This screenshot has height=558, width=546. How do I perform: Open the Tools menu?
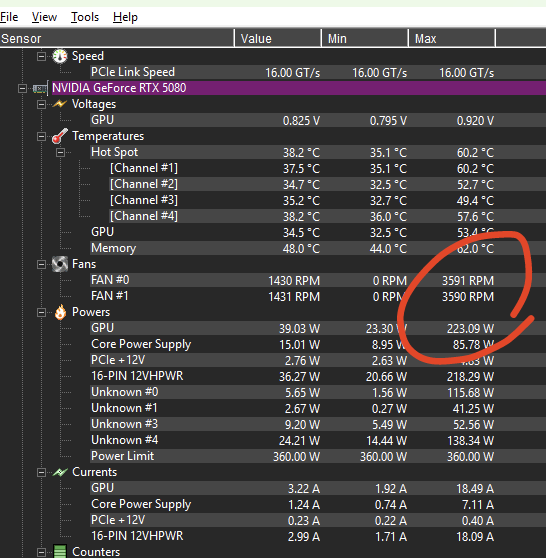point(85,17)
